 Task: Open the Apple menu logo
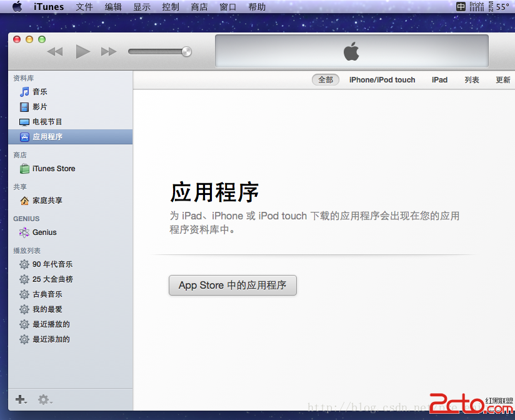coord(17,7)
